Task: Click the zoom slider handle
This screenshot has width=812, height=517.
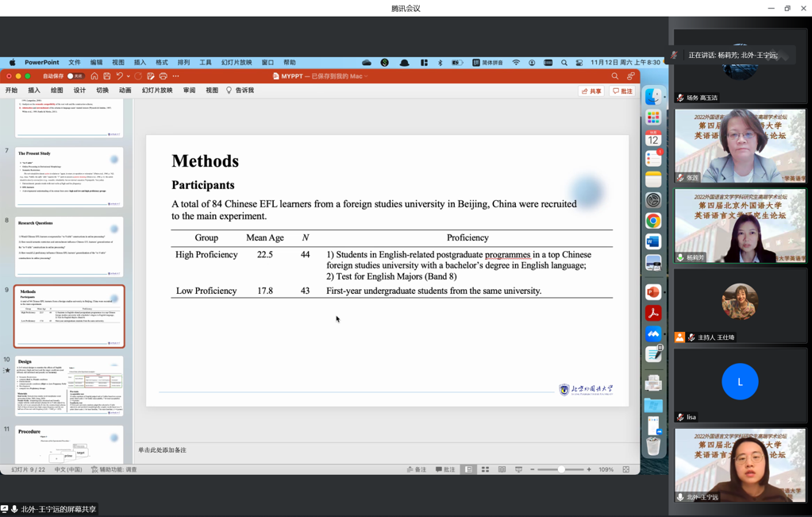Action: [561, 469]
